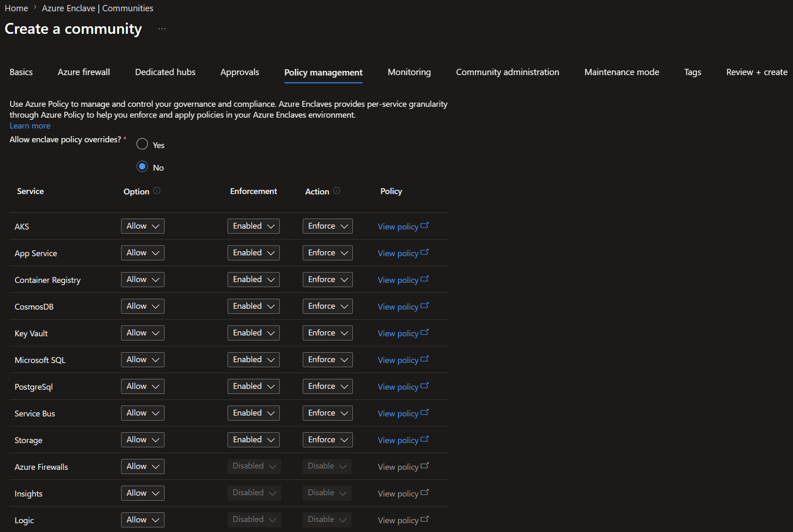The height and width of the screenshot is (532, 793).
Task: Open the Monitoring tab
Action: point(409,72)
